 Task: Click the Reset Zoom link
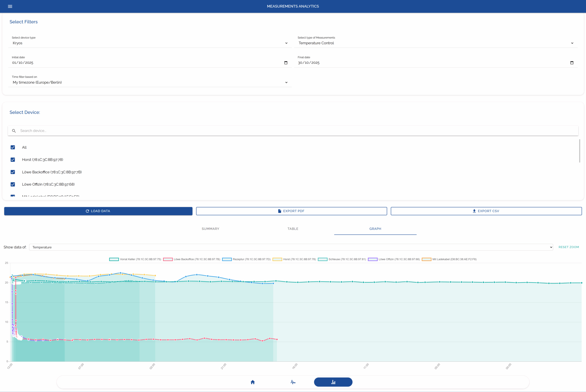(569, 247)
